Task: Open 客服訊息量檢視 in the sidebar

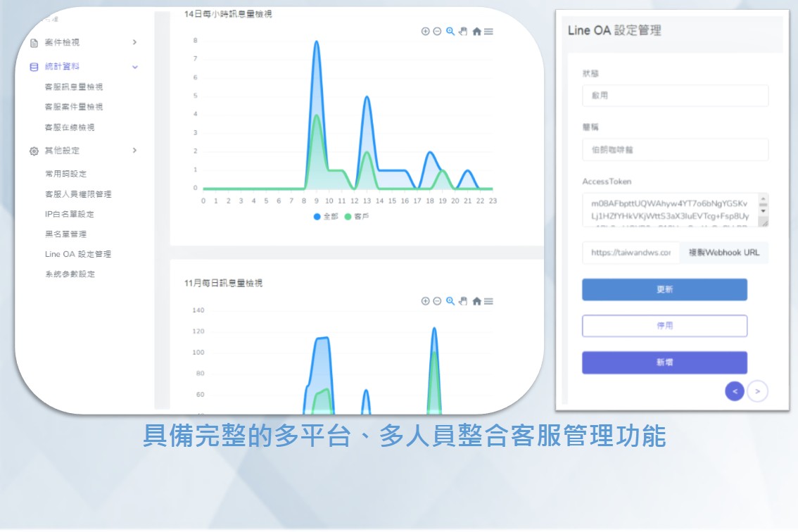Action: pos(74,87)
